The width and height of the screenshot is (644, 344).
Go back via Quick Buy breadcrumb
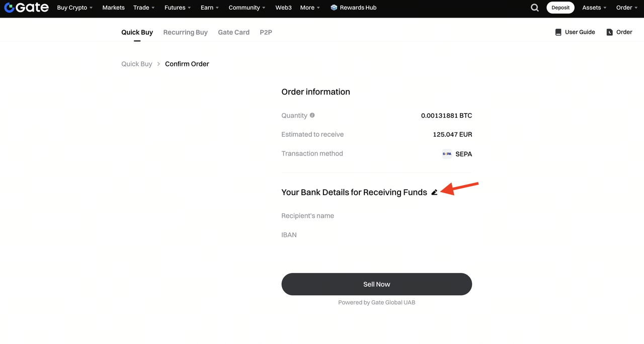click(136, 64)
